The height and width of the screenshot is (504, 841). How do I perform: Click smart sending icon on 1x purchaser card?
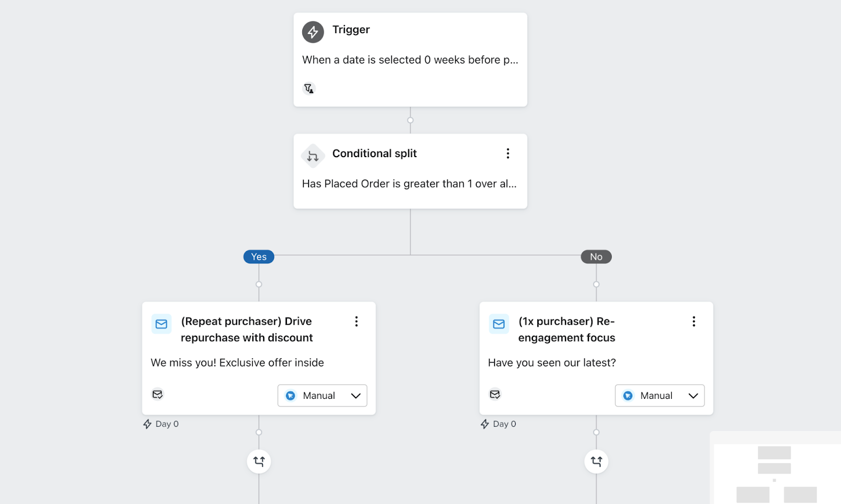(495, 394)
